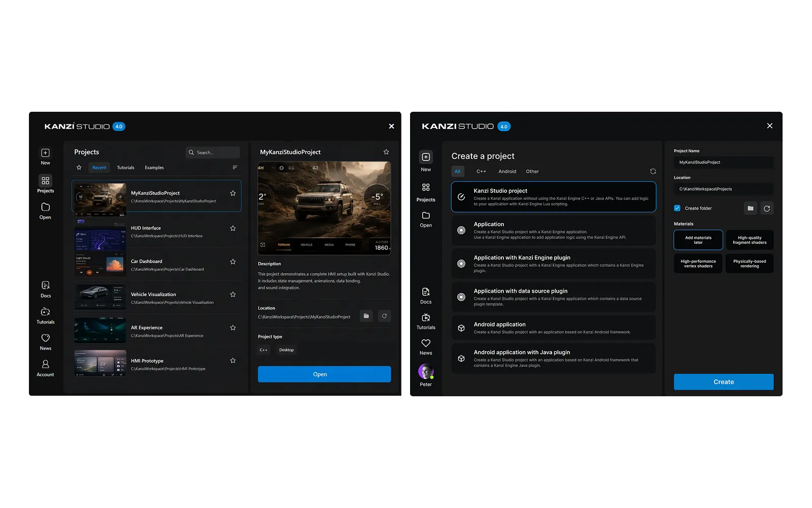Show favorites star filter in Projects list

pyautogui.click(x=79, y=168)
